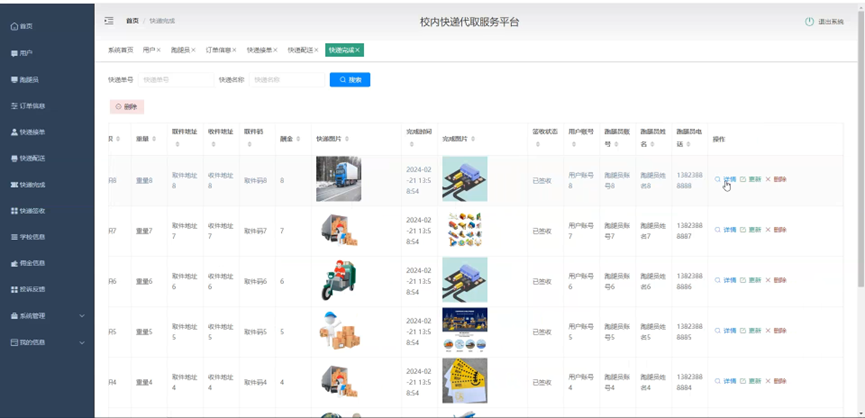Click 更新 for the 重量6 row
Viewport: 865px width, 418px height.
point(751,280)
